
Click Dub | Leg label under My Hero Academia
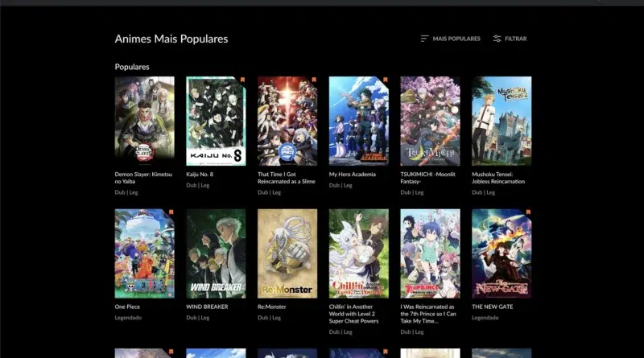tap(341, 185)
